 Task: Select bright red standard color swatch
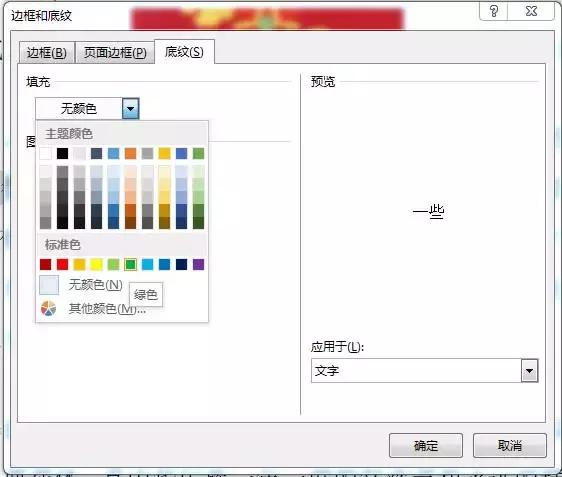coord(62,264)
